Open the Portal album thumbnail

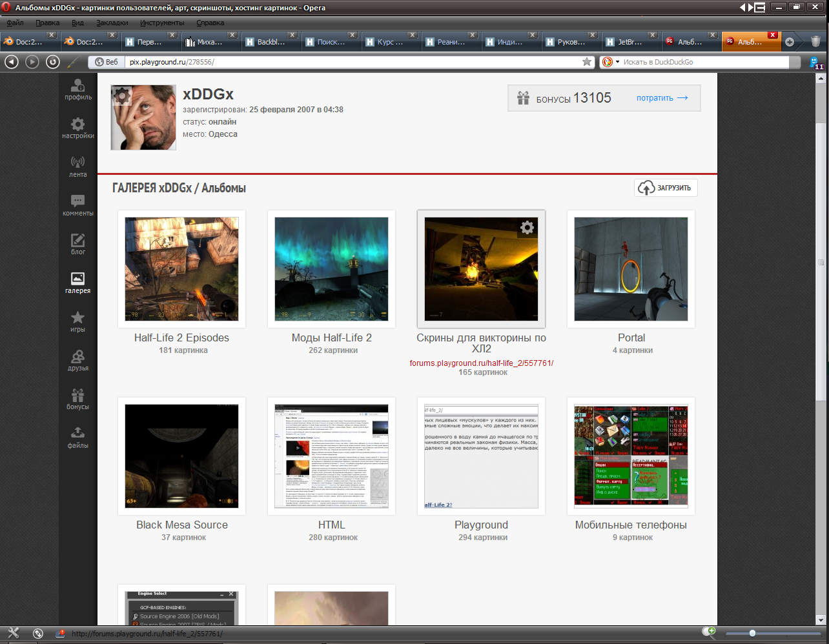tap(631, 269)
